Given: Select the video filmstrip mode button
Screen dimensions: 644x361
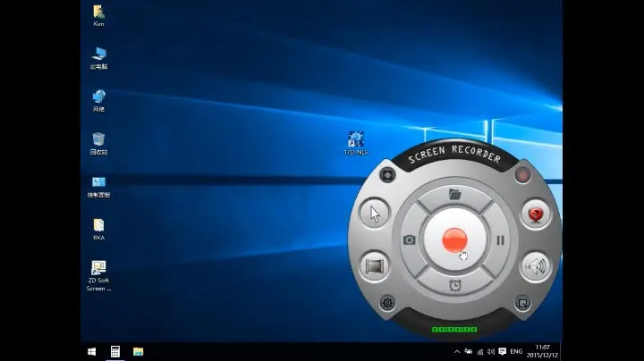Looking at the screenshot, I should 374,266.
